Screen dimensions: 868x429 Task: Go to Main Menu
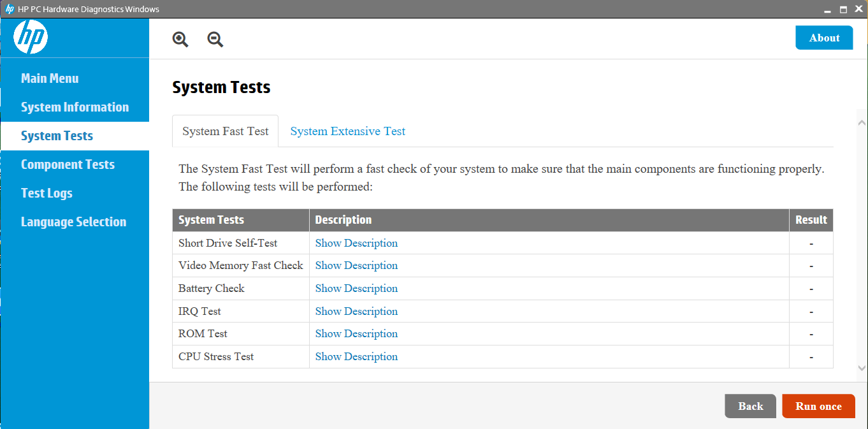50,78
